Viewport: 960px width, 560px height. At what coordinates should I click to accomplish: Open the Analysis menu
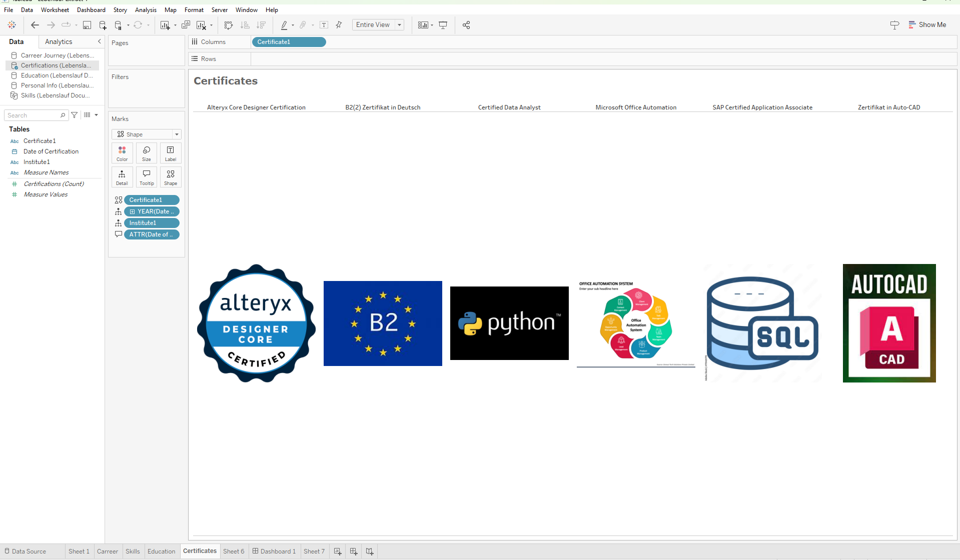pos(146,9)
